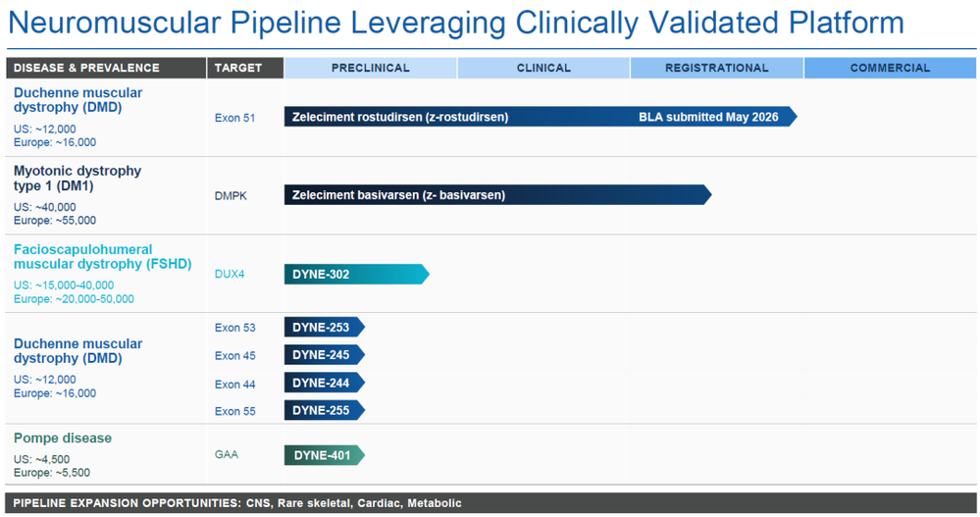Select the DYNE-253 program arrow
980x517 pixels.
pyautogui.click(x=325, y=327)
